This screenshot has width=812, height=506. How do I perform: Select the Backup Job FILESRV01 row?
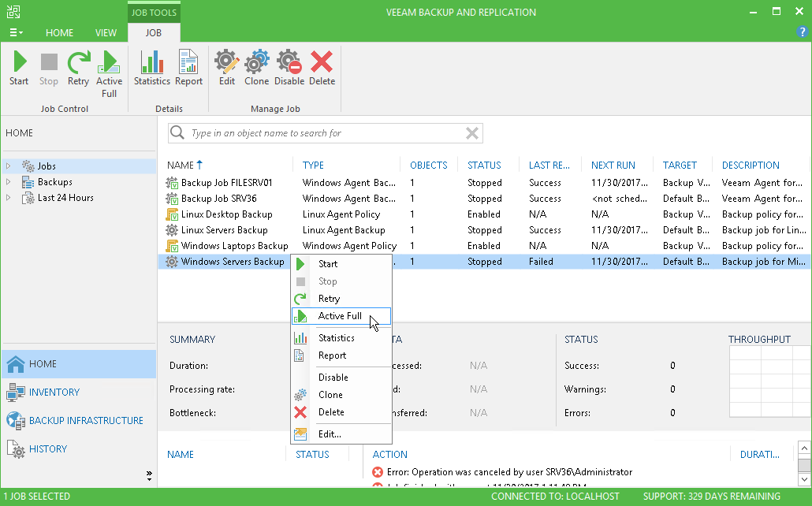tap(482, 183)
